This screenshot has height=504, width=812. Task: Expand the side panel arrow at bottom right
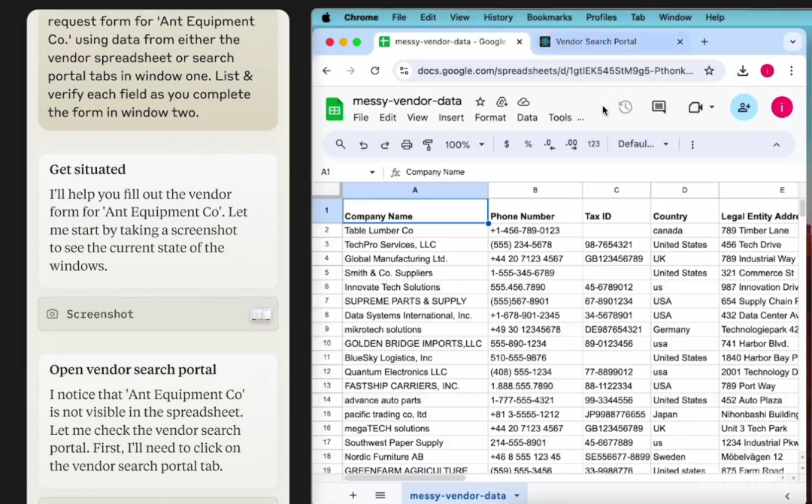coord(787,496)
